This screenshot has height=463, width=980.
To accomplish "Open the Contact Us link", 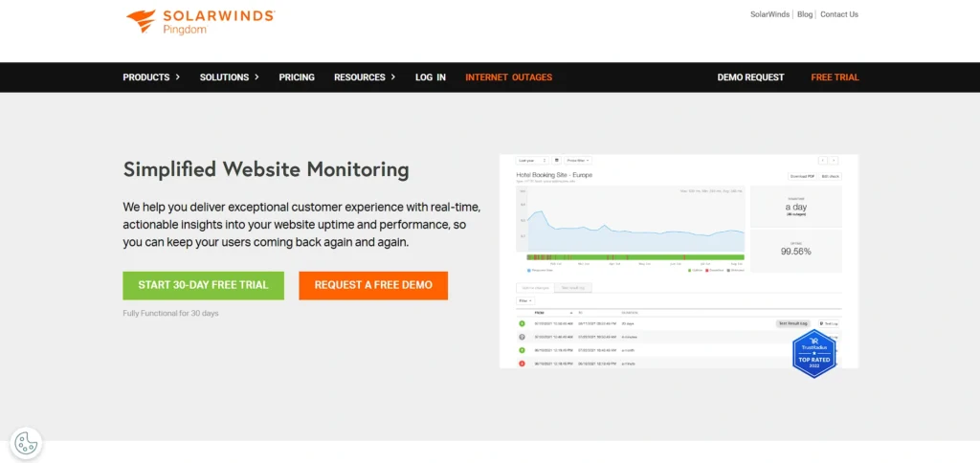I will coord(839,14).
